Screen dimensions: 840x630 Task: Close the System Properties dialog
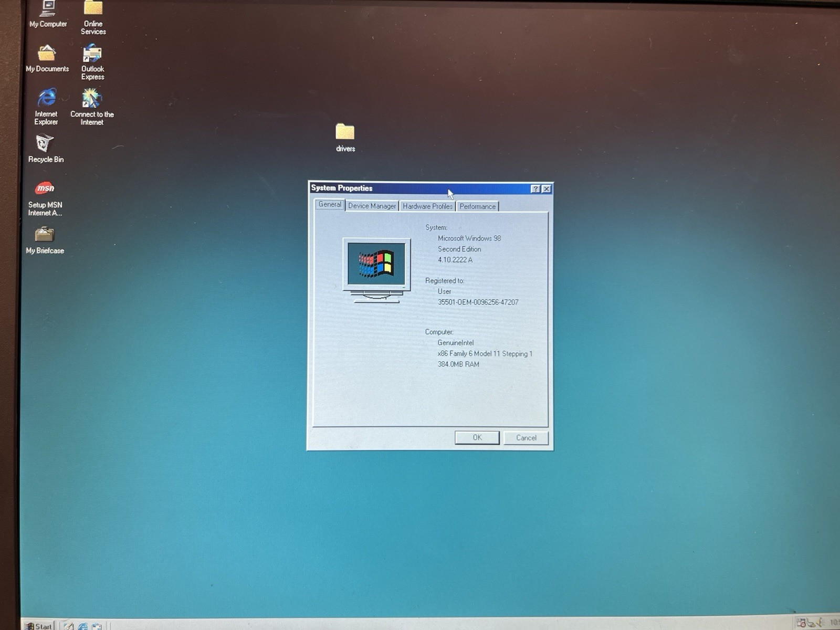[547, 188]
